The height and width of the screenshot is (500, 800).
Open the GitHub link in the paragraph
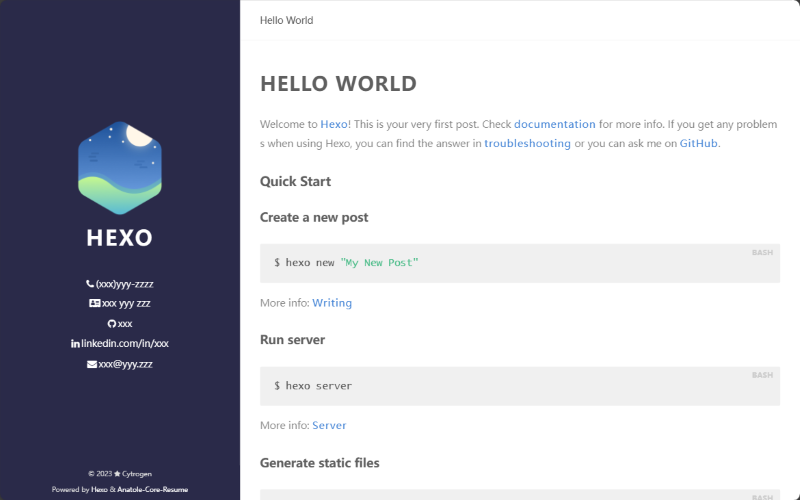698,143
